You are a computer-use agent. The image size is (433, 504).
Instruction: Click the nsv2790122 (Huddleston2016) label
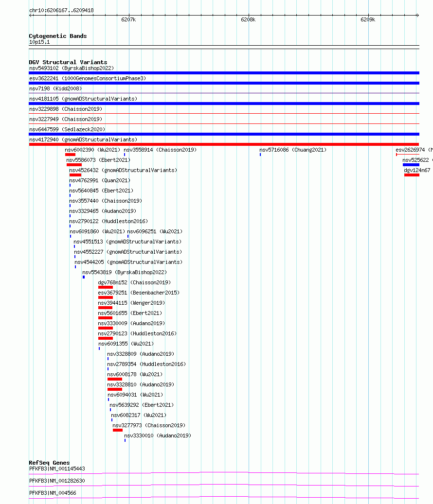[x=108, y=222]
